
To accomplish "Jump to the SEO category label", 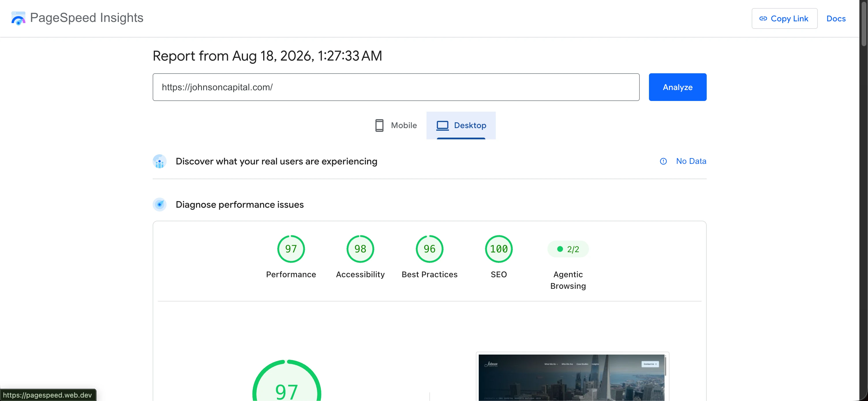I will pyautogui.click(x=499, y=275).
